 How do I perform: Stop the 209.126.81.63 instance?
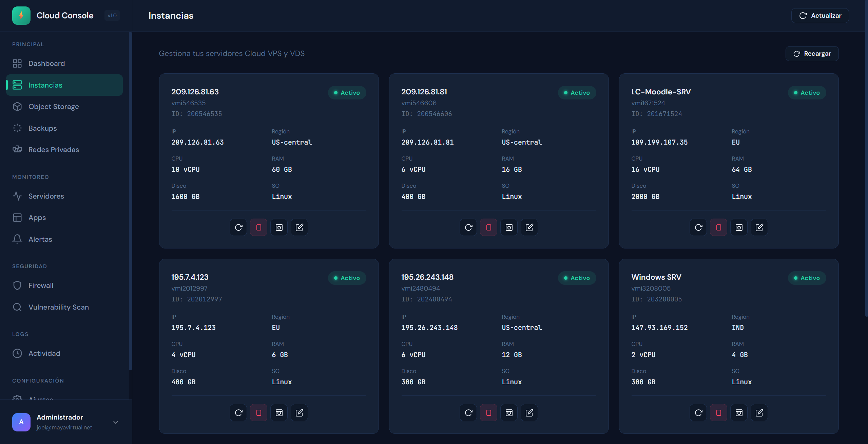[259, 227]
